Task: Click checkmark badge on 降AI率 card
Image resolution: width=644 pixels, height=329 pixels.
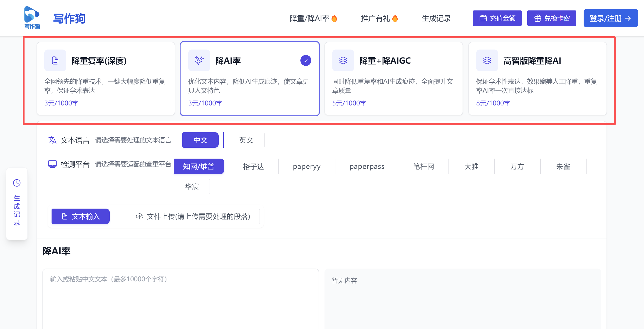Action: pyautogui.click(x=306, y=60)
